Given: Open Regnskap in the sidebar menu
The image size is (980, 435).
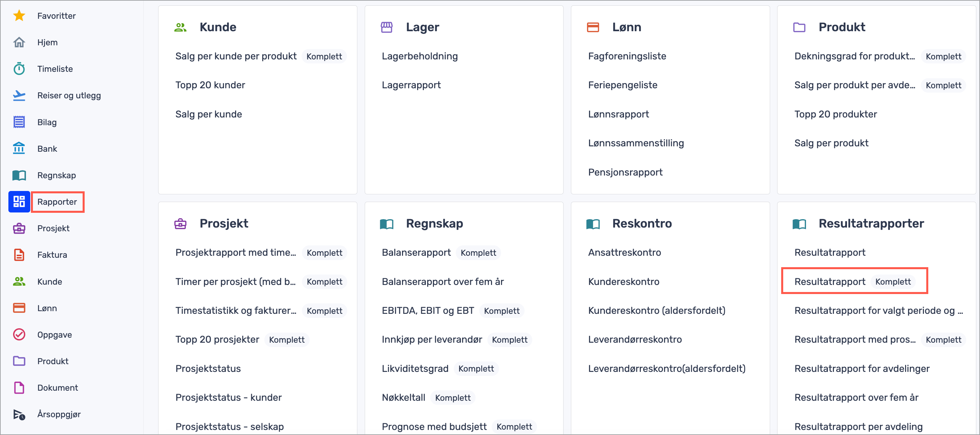Looking at the screenshot, I should click(56, 175).
